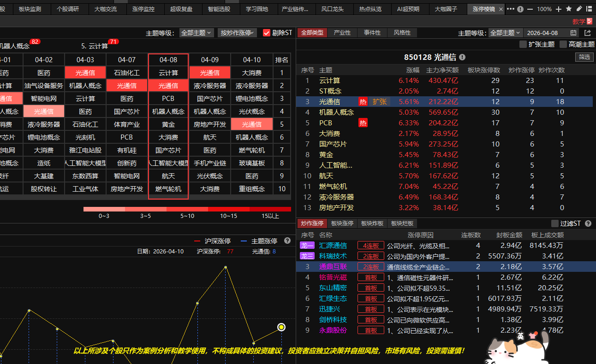Image resolution: width=596 pixels, height=364 pixels.
Task: Click the 筛选 filter button
Action: point(584,57)
